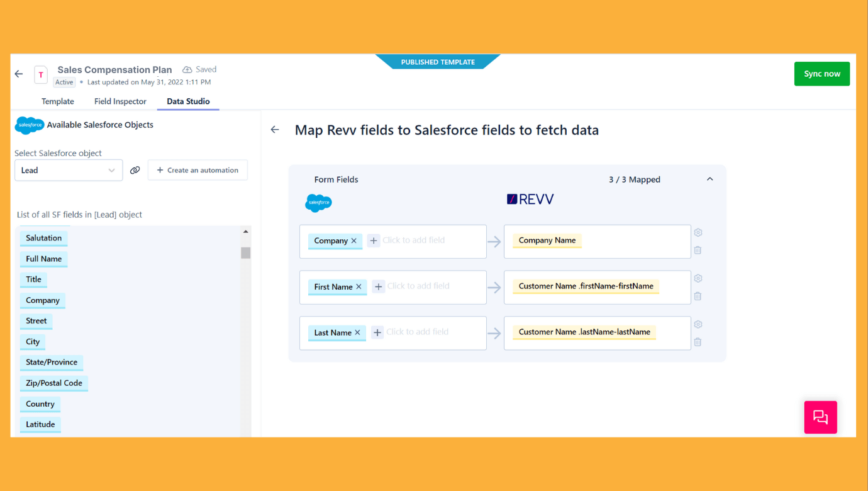Open settings gear for Company Name mapping
Screen dimensions: 868x491
pyautogui.click(x=698, y=232)
